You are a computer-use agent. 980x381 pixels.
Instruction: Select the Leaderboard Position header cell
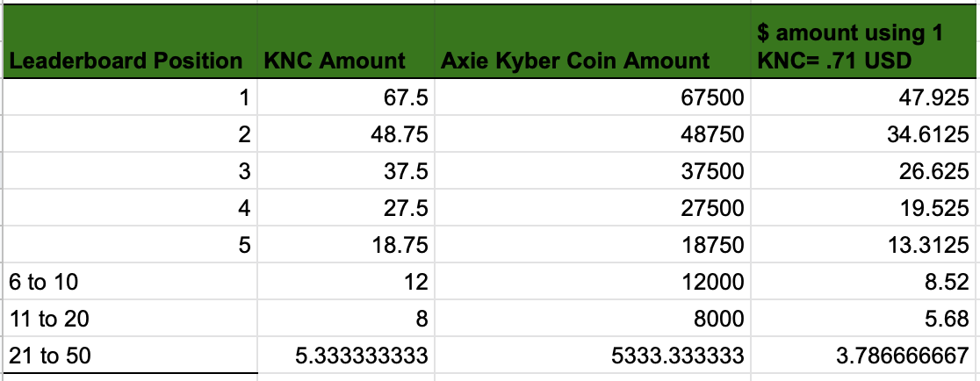(129, 42)
